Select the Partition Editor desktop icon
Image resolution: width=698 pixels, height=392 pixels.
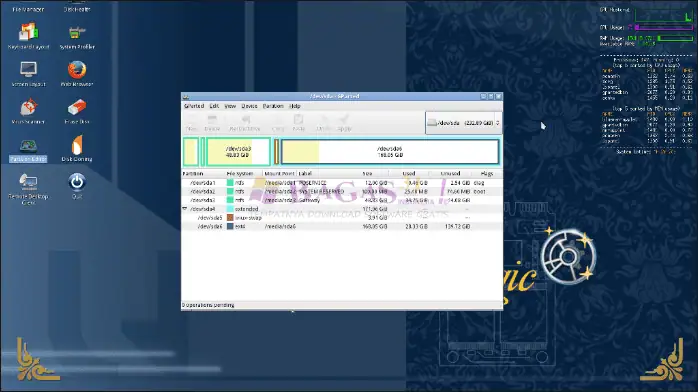(x=28, y=150)
